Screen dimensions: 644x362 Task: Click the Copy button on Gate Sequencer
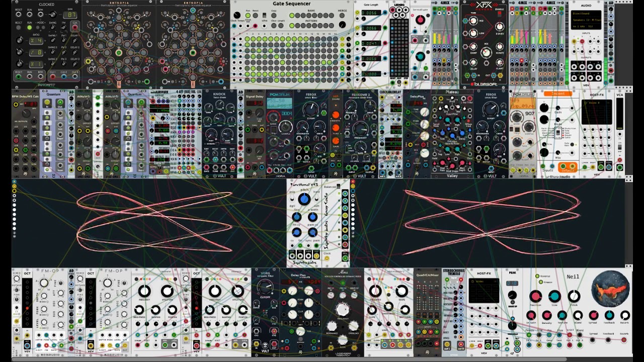pyautogui.click(x=274, y=16)
